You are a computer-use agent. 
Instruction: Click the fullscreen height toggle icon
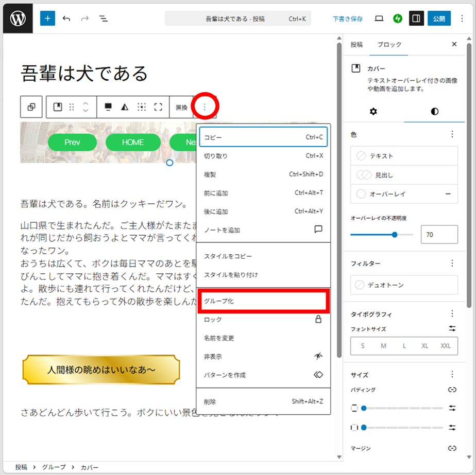point(159,107)
